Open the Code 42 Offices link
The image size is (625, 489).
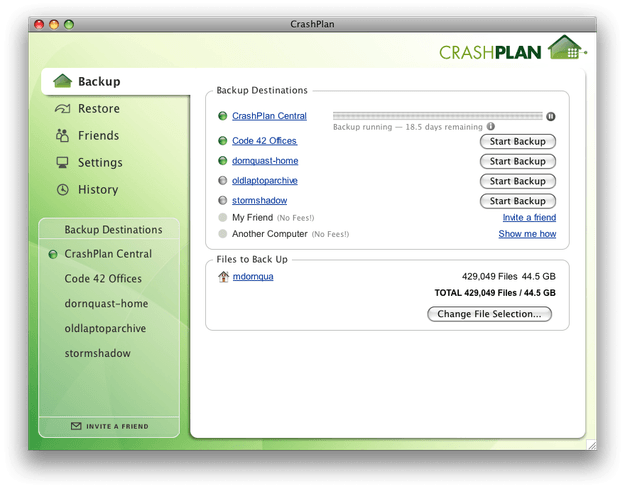264,141
